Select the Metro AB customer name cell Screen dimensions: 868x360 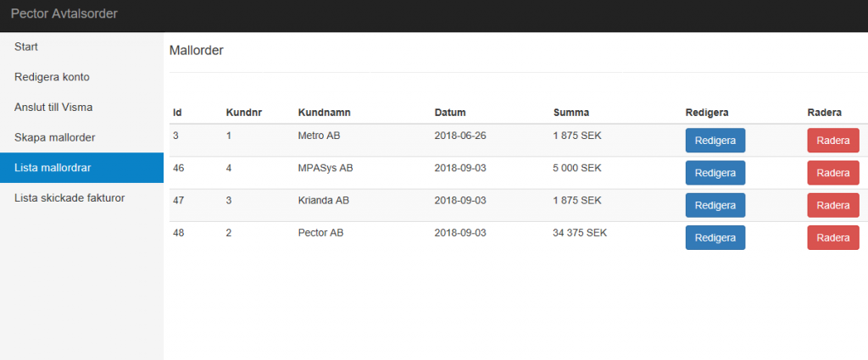[319, 136]
